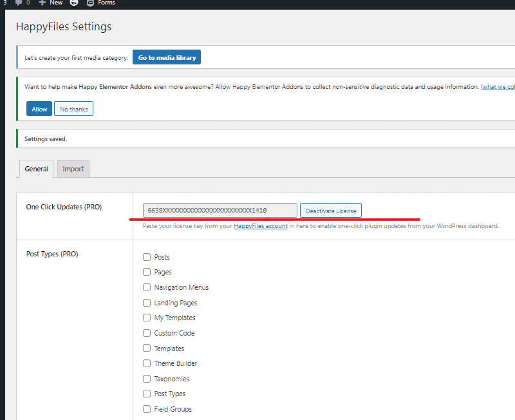This screenshot has height=420, width=515.
Task: Click the Forms icon in admin bar
Action: pos(90,3)
